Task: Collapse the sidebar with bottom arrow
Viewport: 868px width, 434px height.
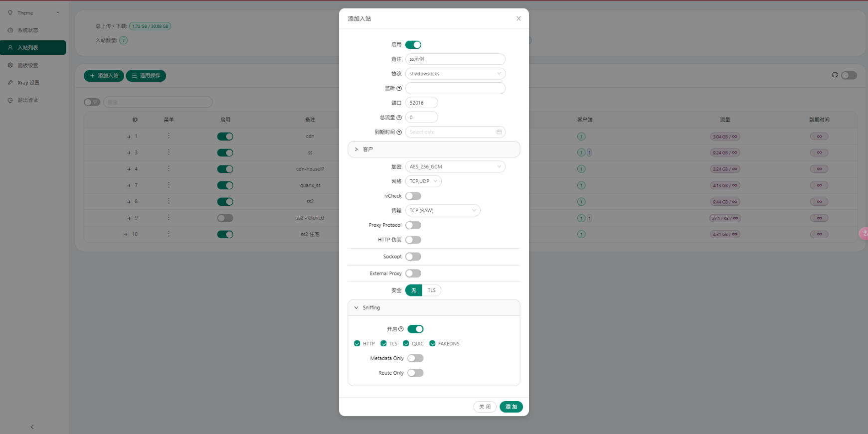Action: point(32,427)
